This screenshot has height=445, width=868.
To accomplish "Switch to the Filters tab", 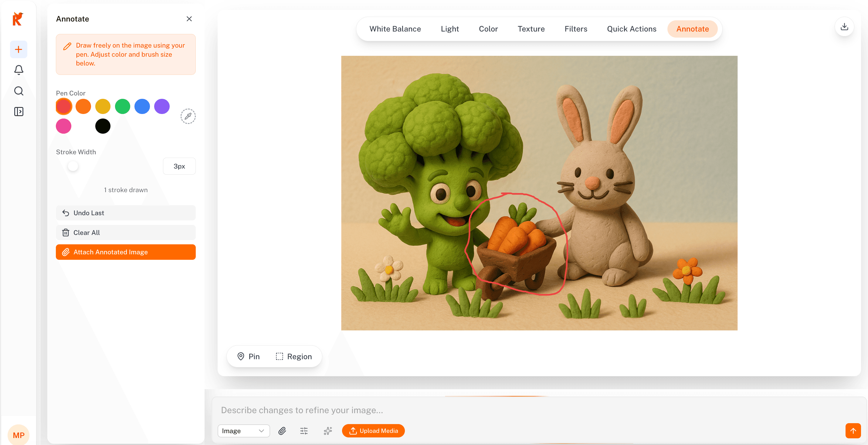I will pyautogui.click(x=575, y=29).
